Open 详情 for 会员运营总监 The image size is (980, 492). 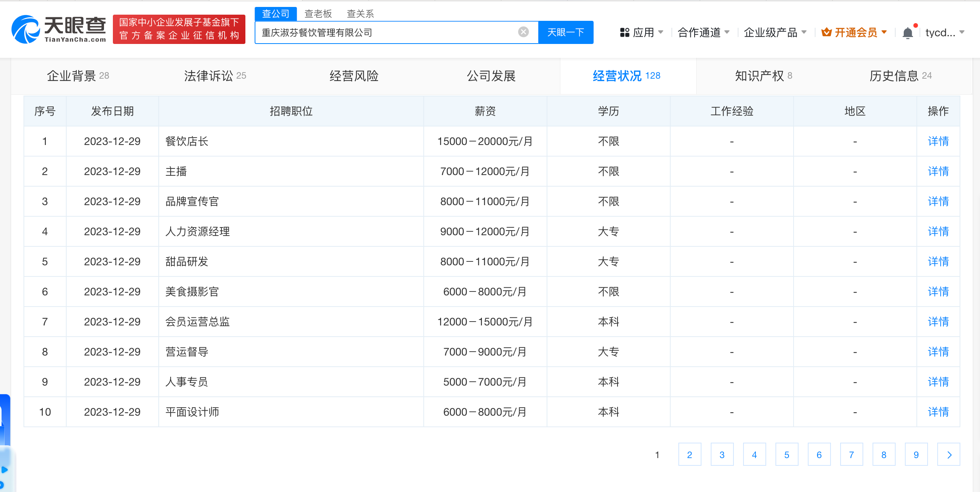[938, 322]
